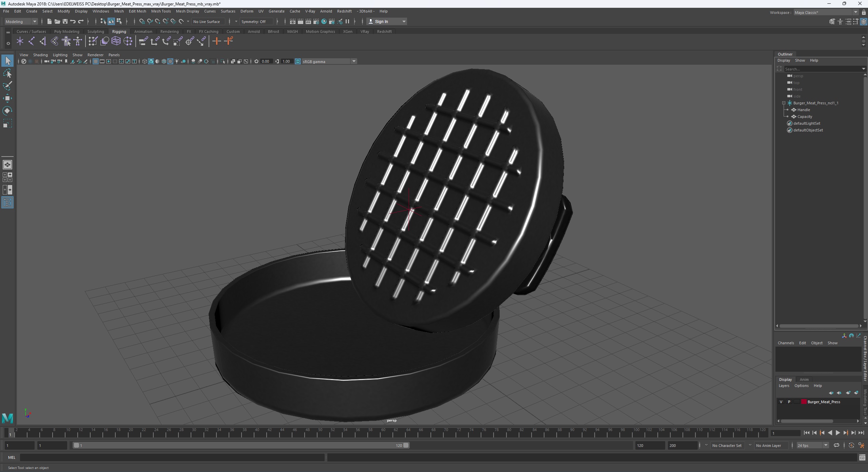Viewport: 868px width, 472px height.
Task: Click Go to start of playback range
Action: pyautogui.click(x=807, y=433)
